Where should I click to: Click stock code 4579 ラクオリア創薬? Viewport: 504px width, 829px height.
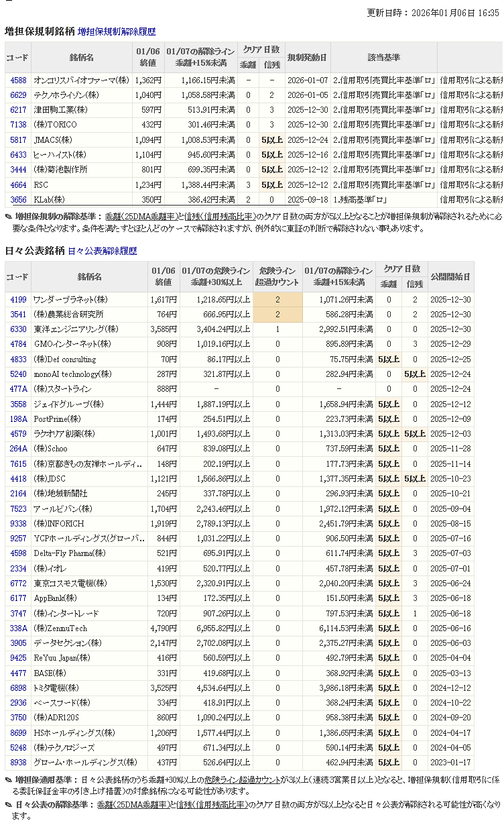click(x=18, y=434)
